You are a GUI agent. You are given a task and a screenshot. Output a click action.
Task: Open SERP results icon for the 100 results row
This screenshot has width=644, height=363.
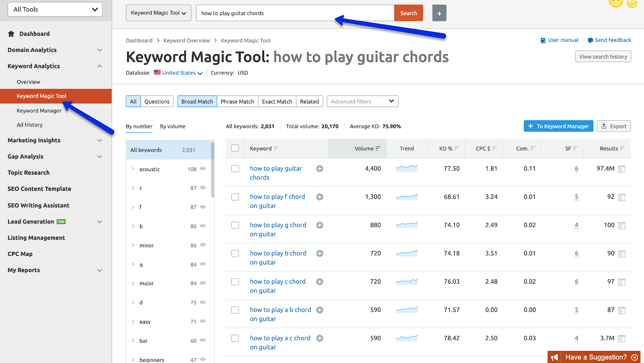pyautogui.click(x=622, y=225)
